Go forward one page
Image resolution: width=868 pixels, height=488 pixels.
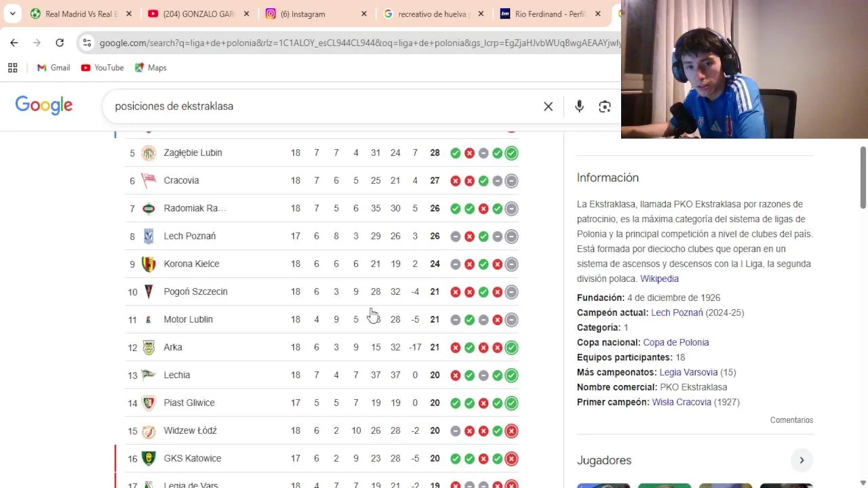[x=37, y=43]
